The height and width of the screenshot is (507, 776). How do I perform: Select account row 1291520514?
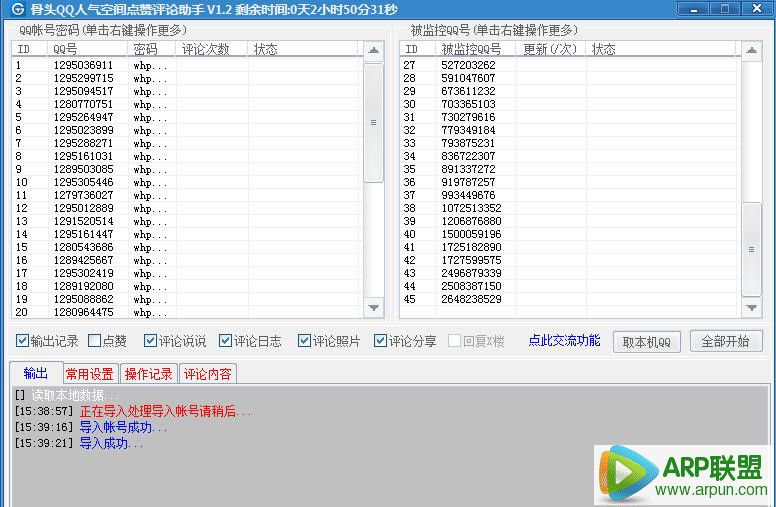click(188, 221)
